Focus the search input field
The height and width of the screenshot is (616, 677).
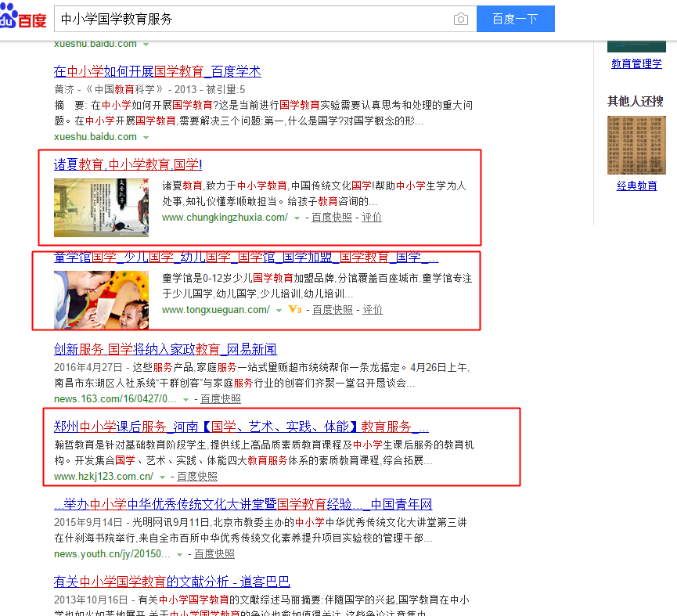click(x=254, y=19)
